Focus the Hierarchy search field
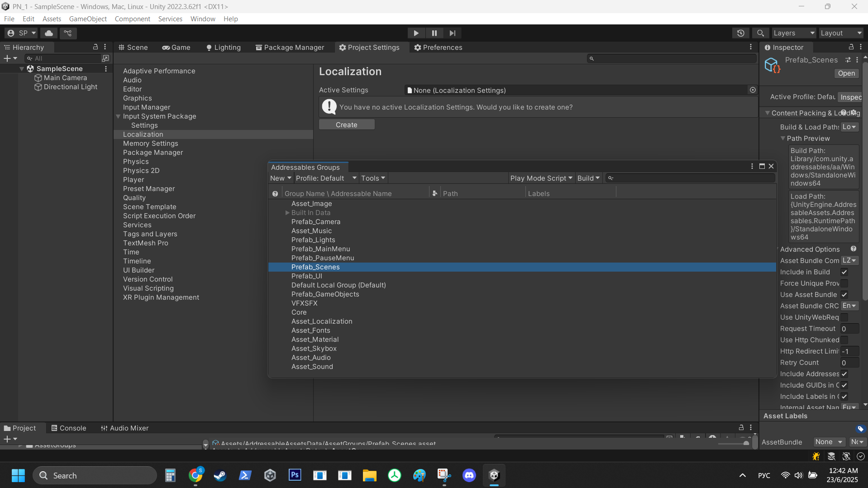This screenshot has height=488, width=868. coord(63,58)
